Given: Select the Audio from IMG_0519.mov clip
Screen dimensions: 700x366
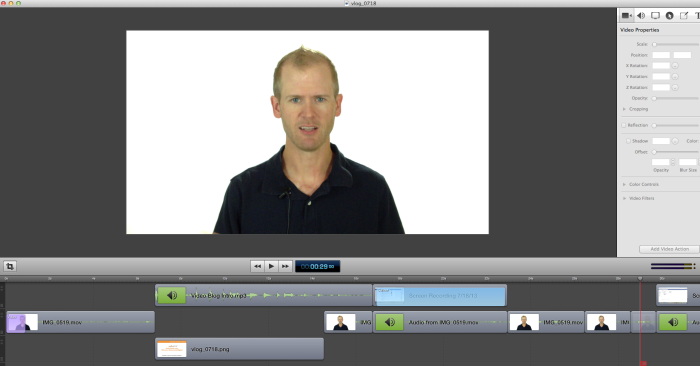Looking at the screenshot, I should [x=440, y=322].
